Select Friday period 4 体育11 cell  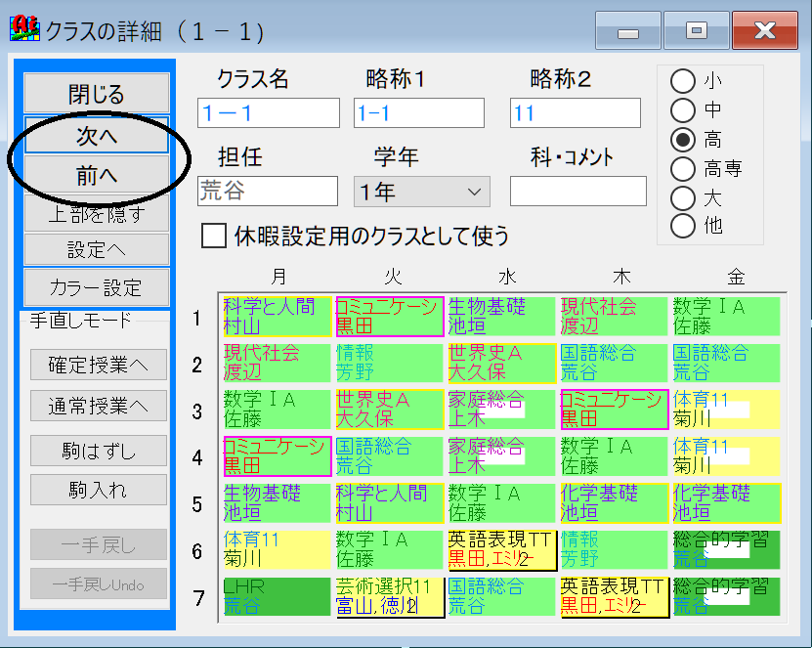(727, 456)
